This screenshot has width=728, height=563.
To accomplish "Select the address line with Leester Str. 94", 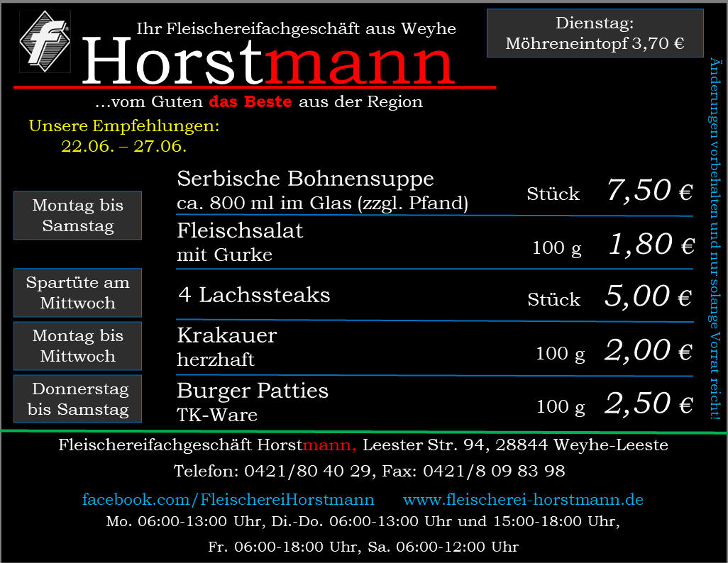I will [363, 445].
